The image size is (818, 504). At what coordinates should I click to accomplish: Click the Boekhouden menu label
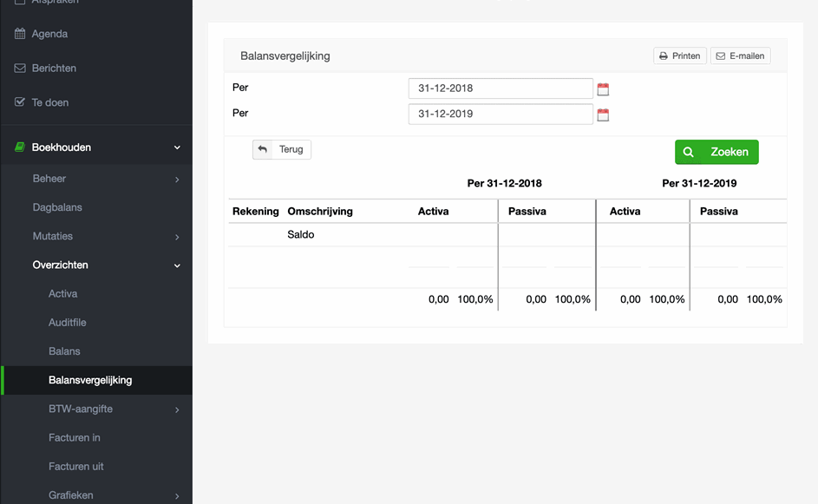(x=61, y=147)
